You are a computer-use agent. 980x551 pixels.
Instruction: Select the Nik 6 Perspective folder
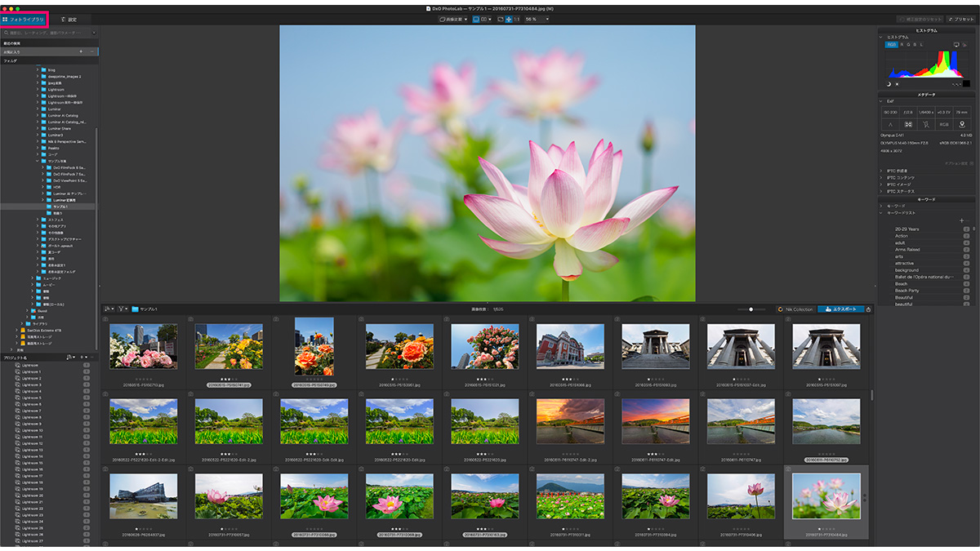click(63, 141)
